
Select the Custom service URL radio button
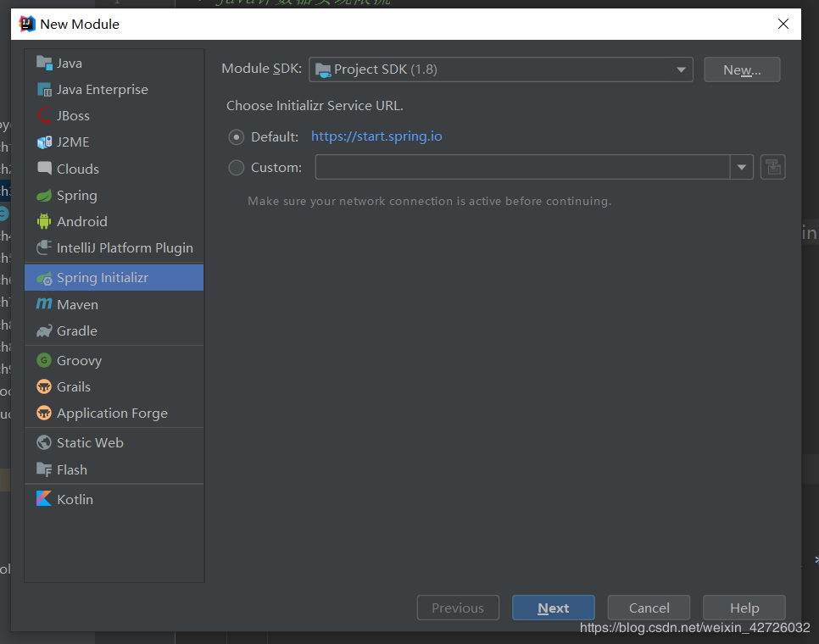click(236, 168)
